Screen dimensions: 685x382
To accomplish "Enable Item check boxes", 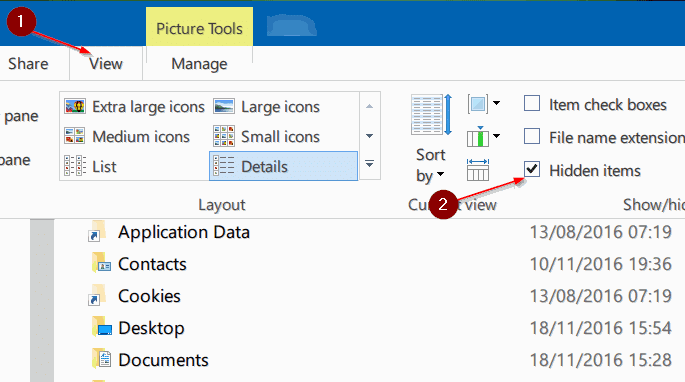I will tap(532, 104).
